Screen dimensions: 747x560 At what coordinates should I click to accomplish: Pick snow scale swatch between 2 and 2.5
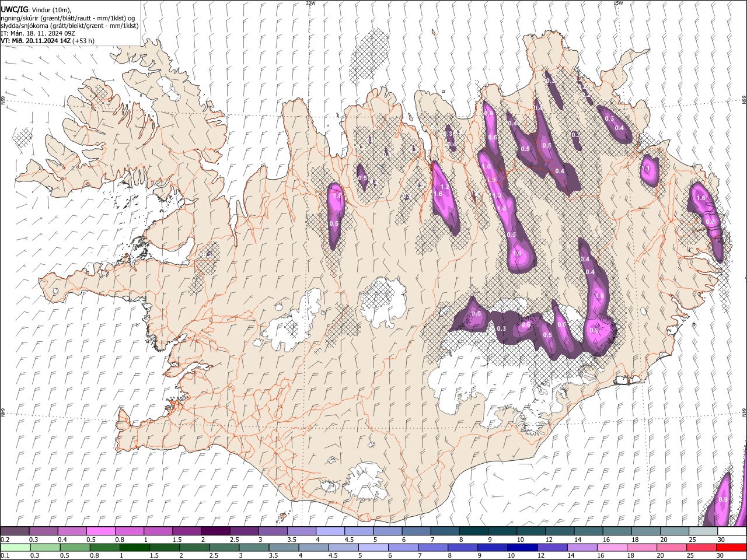[x=215, y=531]
